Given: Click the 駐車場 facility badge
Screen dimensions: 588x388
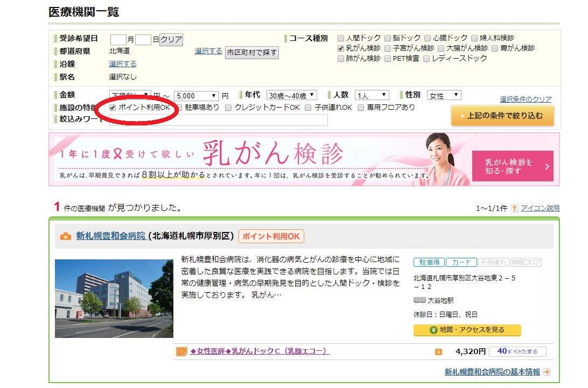Looking at the screenshot, I should [429, 263].
